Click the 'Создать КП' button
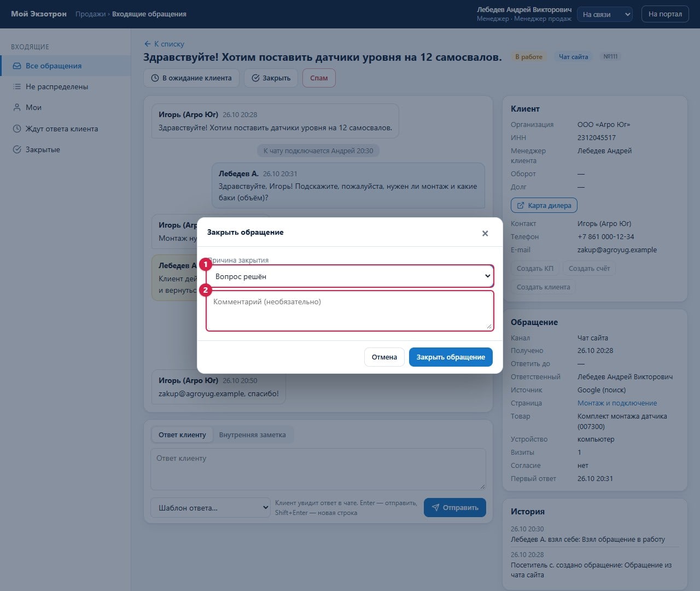 pyautogui.click(x=535, y=268)
